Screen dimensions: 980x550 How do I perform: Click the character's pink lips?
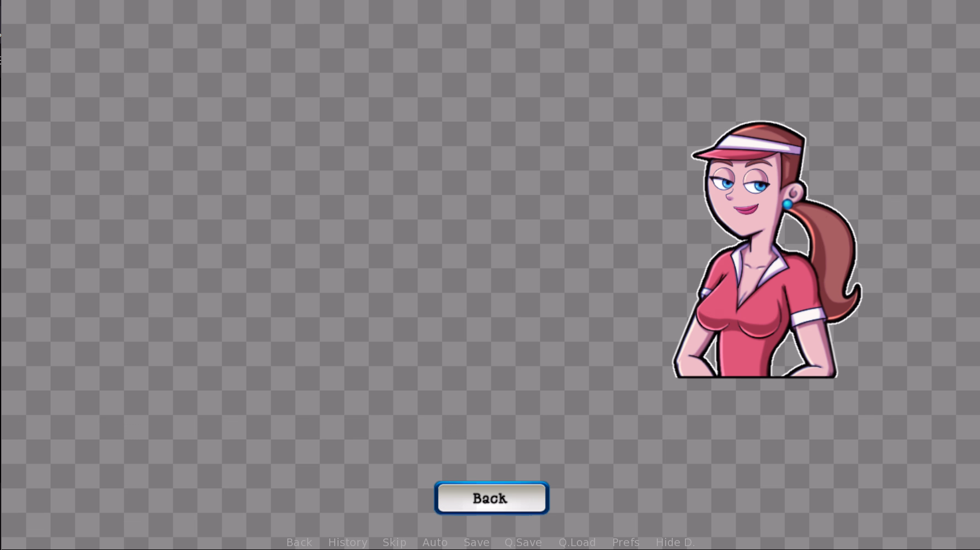coord(746,209)
